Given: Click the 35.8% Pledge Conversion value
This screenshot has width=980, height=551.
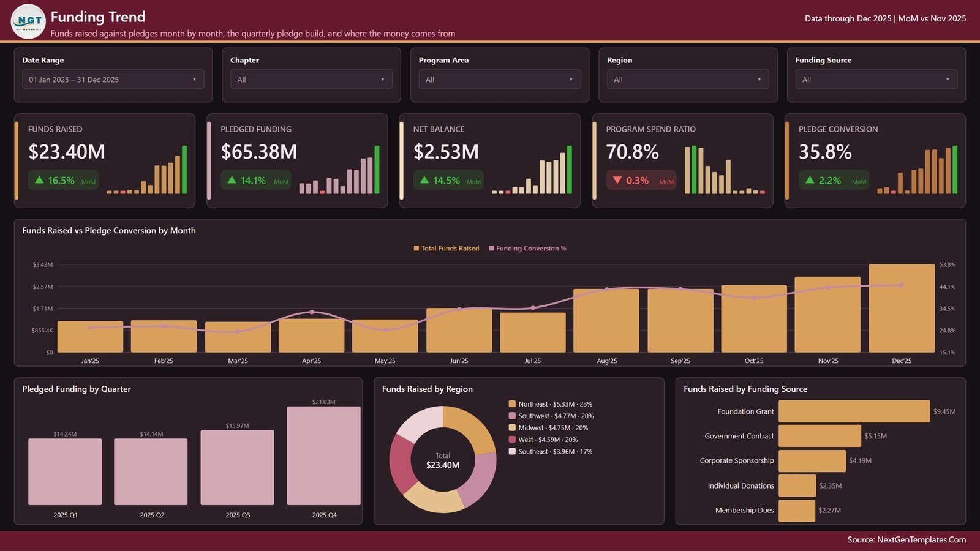Looking at the screenshot, I should (x=825, y=152).
